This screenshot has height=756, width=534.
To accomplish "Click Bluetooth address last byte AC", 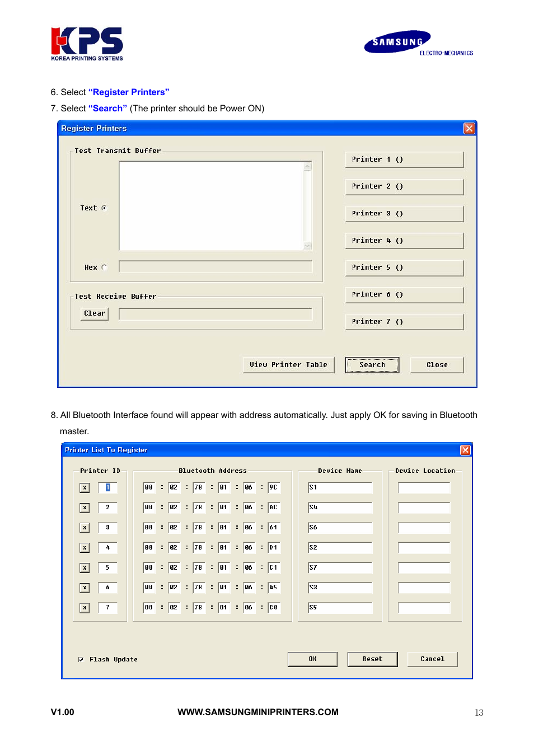I will [x=274, y=508].
